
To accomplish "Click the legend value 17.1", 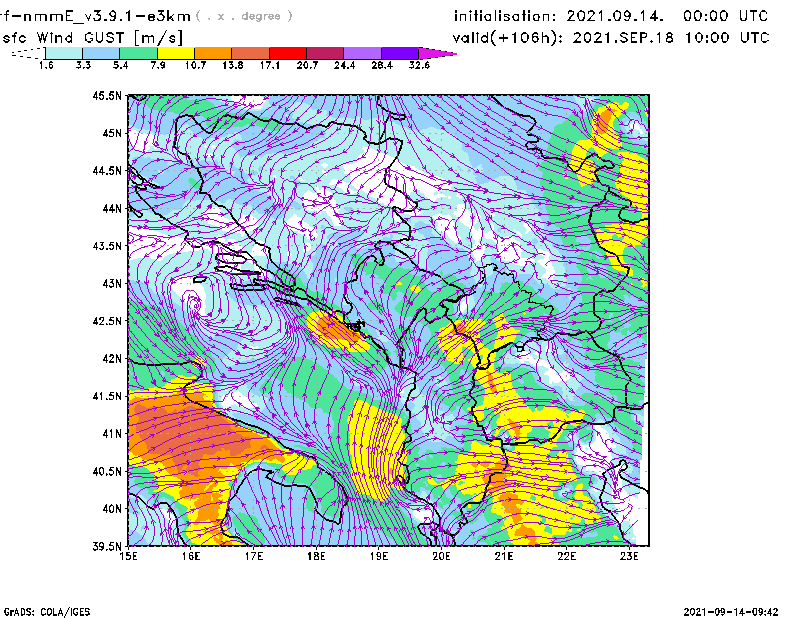I will point(270,65).
